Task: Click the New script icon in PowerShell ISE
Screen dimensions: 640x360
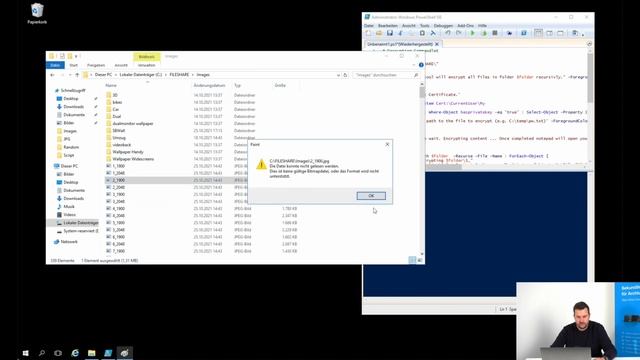Action: 369,33
